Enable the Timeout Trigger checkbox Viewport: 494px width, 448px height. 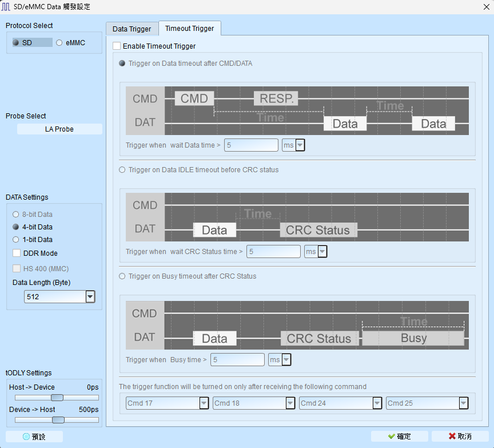pos(117,46)
